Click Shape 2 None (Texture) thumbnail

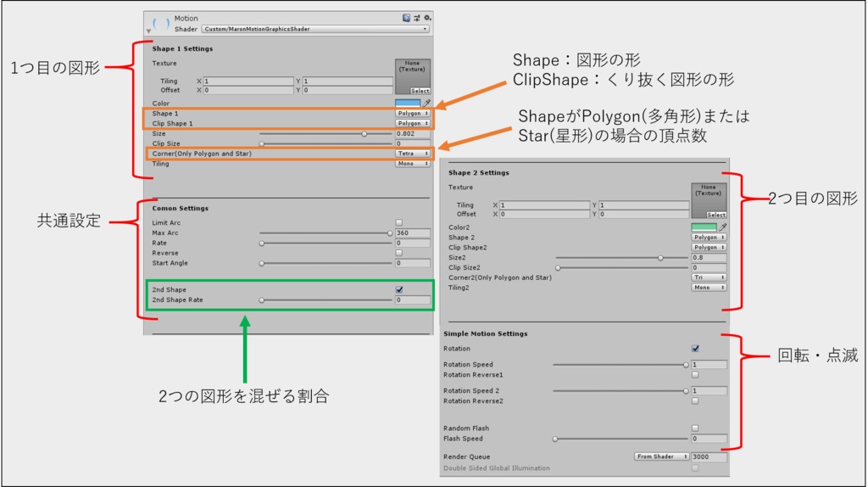click(x=709, y=200)
